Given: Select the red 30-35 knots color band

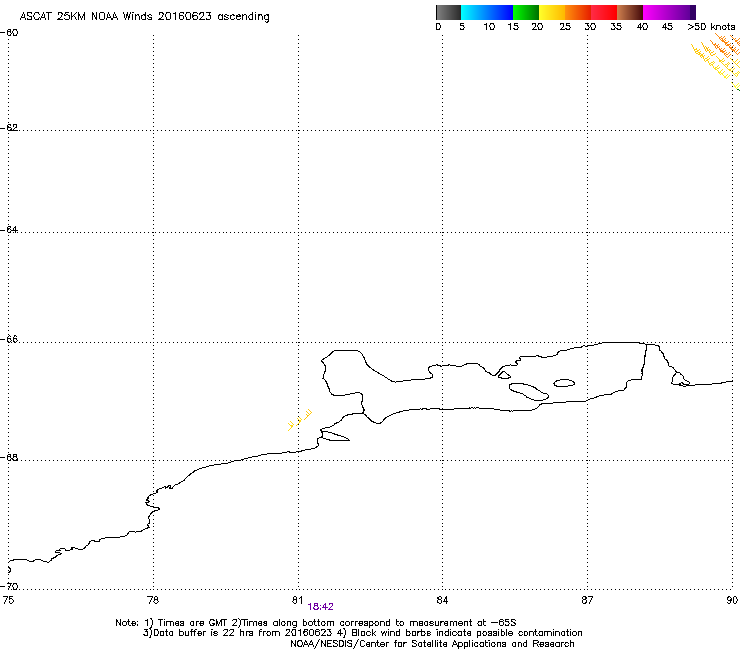Looking at the screenshot, I should pos(604,12).
